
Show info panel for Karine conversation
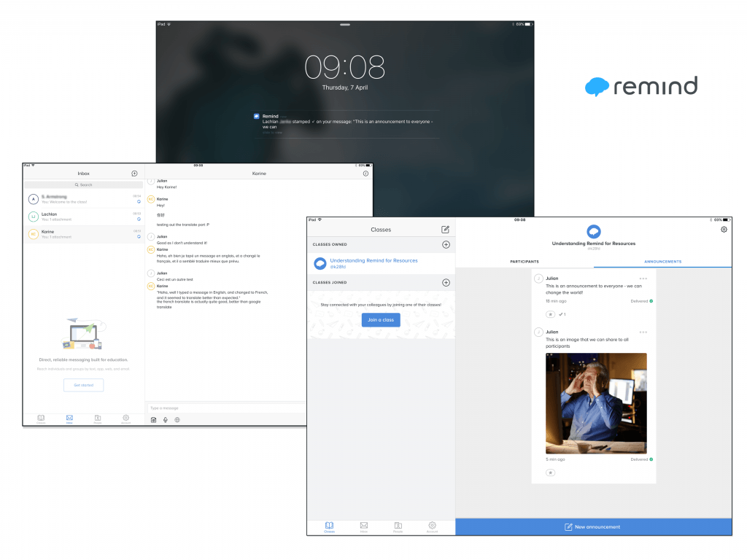coord(365,174)
